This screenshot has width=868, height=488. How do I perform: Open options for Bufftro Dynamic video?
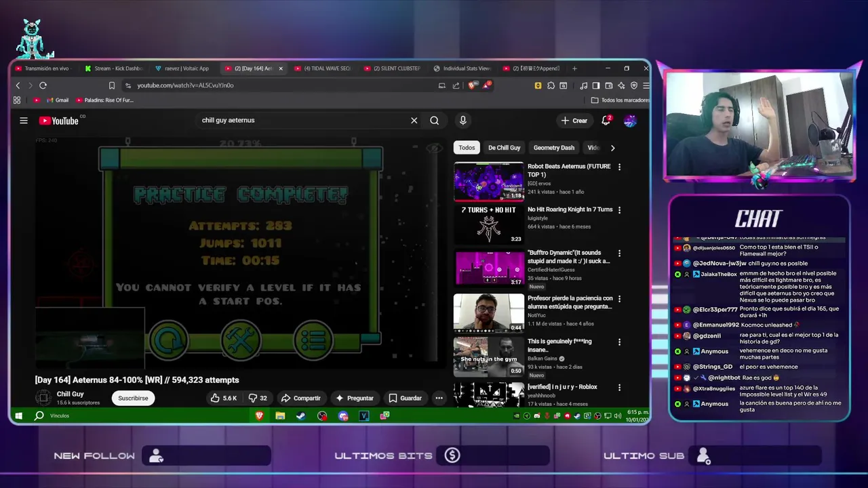(x=619, y=253)
